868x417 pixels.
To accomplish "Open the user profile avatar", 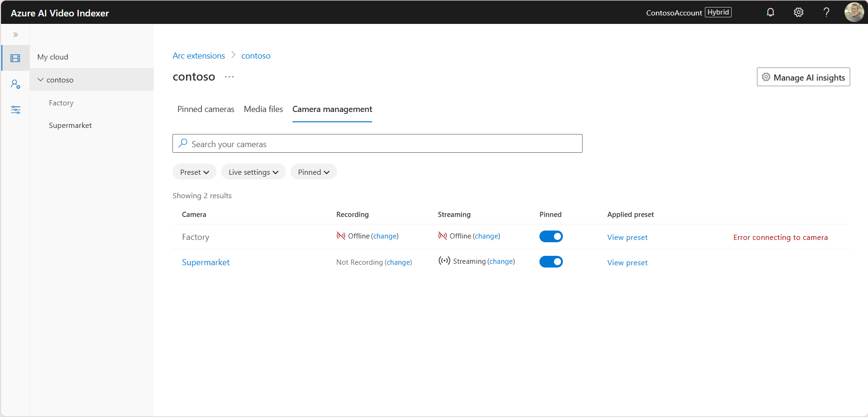I will coord(854,12).
